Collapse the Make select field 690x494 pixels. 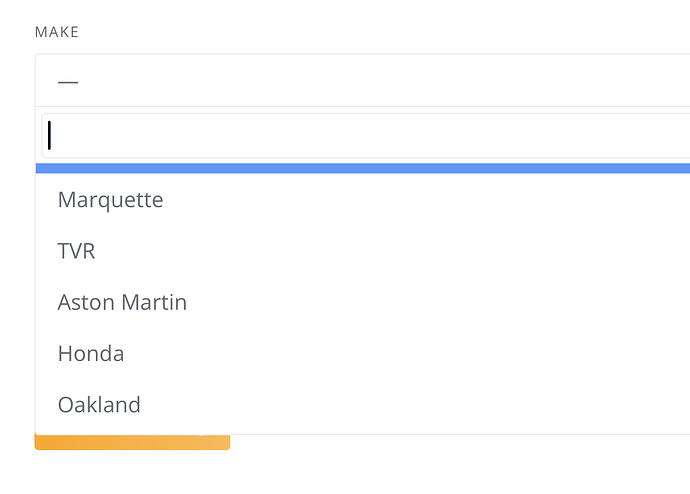coord(363,81)
